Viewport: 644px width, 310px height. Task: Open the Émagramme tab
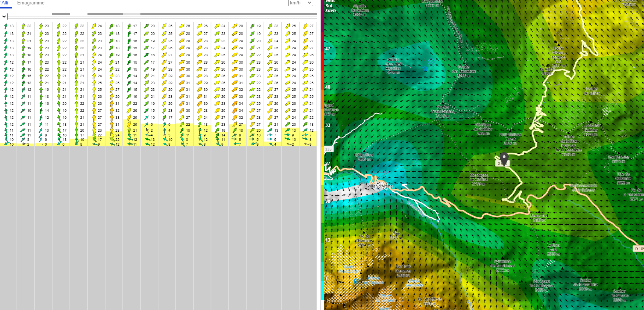[31, 3]
